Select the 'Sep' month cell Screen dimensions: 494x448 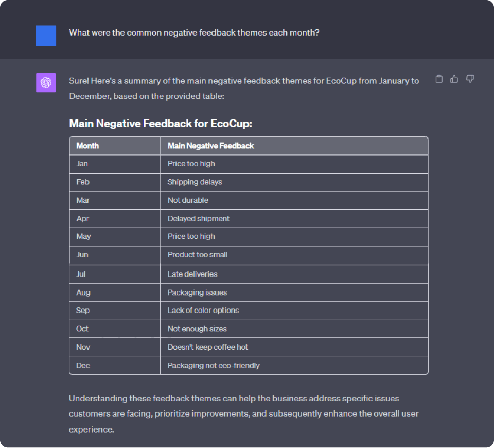[x=115, y=311]
